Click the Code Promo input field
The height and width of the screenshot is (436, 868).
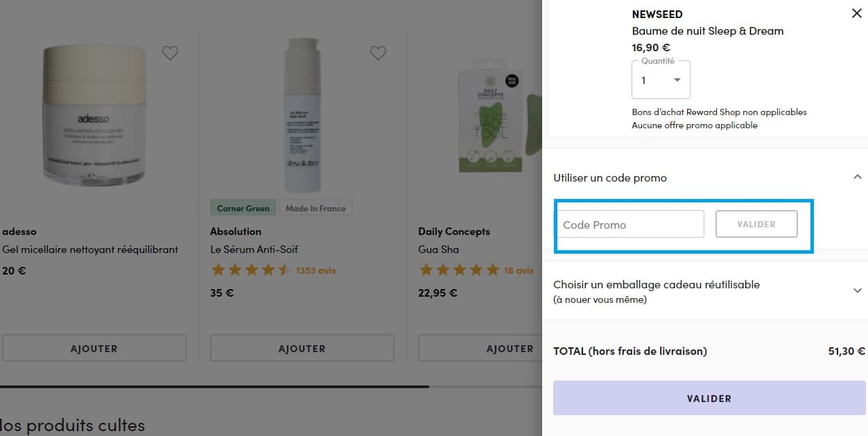(x=630, y=224)
